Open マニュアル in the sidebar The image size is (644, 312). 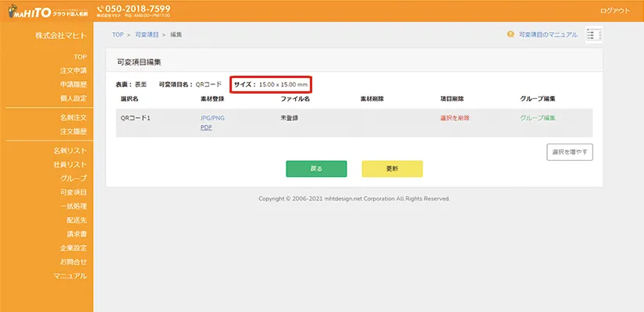pyautogui.click(x=69, y=275)
